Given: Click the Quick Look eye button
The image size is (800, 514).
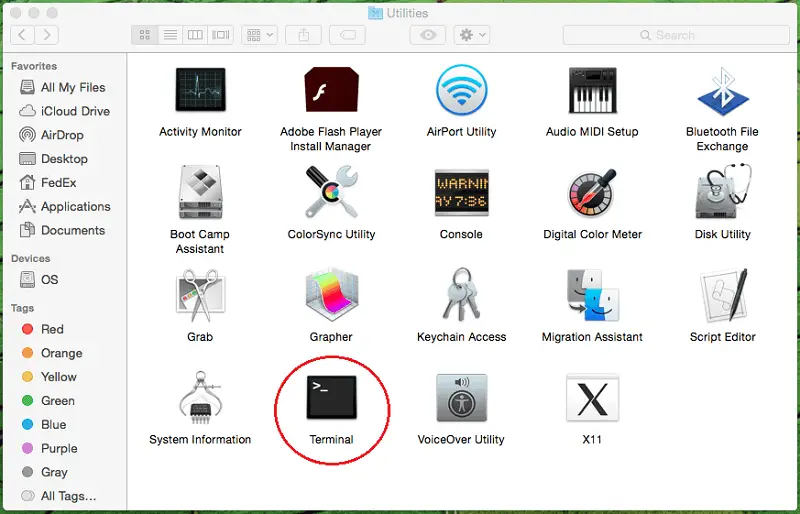Looking at the screenshot, I should [428, 35].
